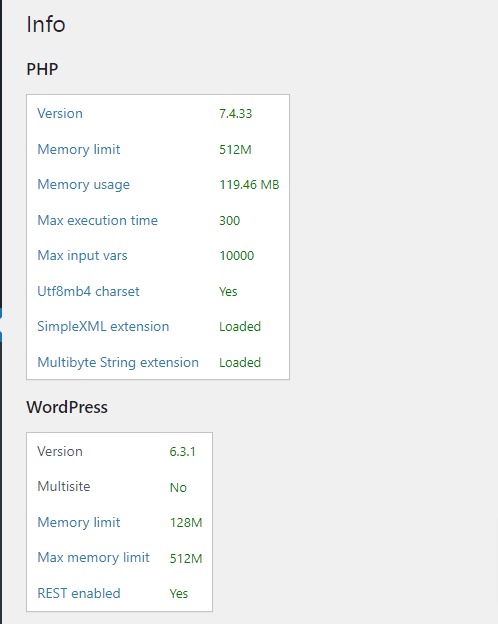Image resolution: width=498 pixels, height=624 pixels.
Task: Click the Multisite label
Action: [64, 486]
